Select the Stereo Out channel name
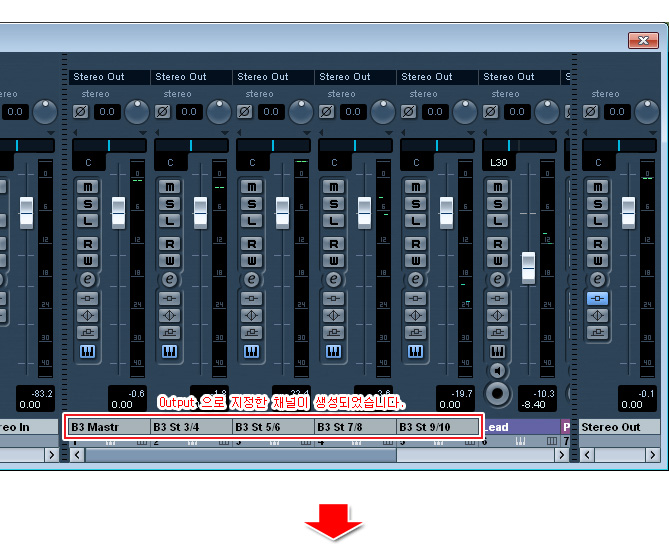 tap(619, 427)
